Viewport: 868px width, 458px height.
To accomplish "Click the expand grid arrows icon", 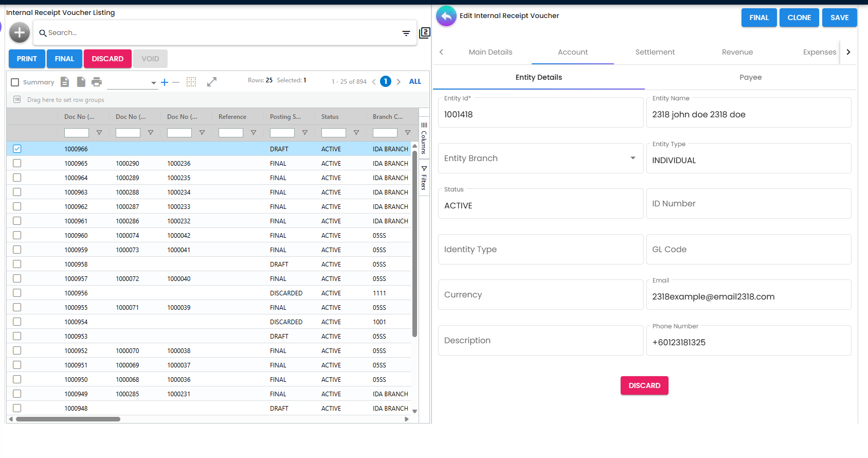I will pos(211,82).
